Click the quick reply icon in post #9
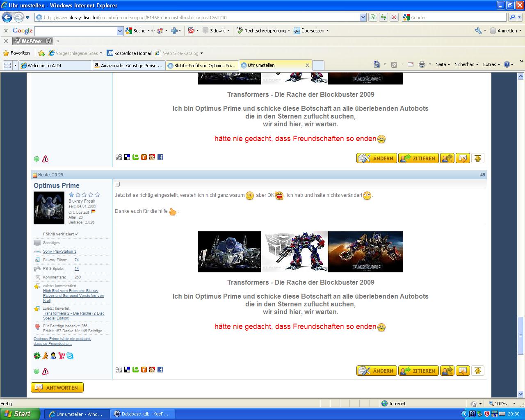 pos(463,371)
